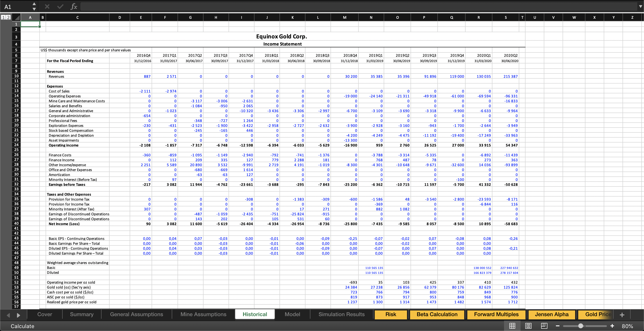Select row 24 header

click(16, 145)
